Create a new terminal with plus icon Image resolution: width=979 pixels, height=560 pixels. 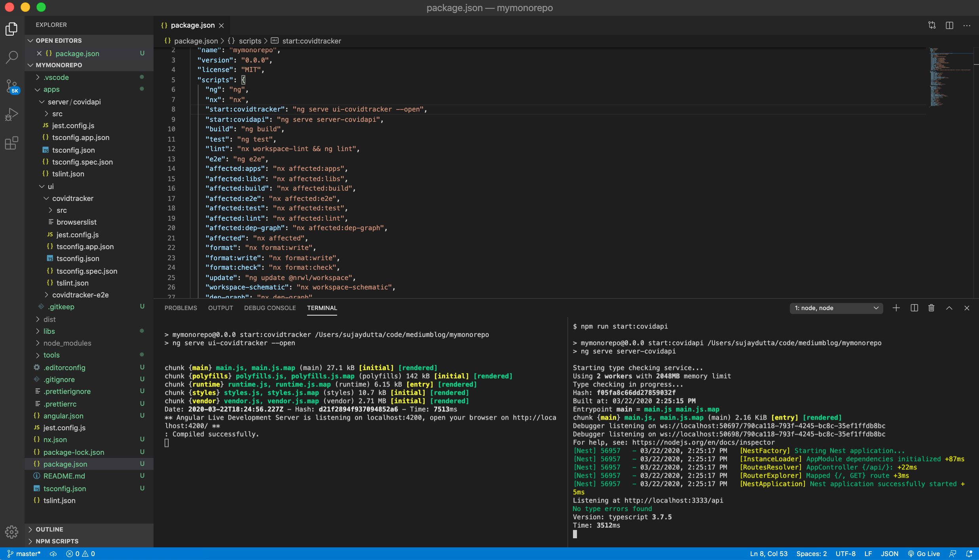coord(896,308)
